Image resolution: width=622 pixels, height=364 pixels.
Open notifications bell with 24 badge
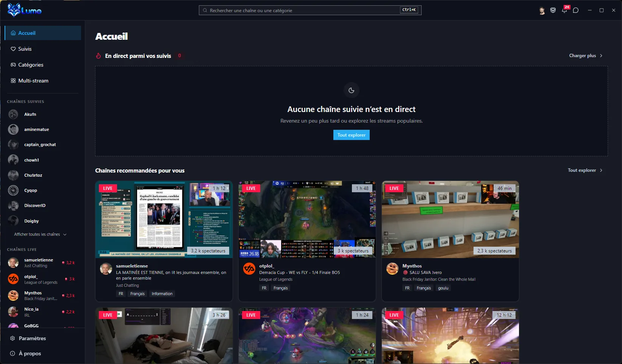point(565,10)
